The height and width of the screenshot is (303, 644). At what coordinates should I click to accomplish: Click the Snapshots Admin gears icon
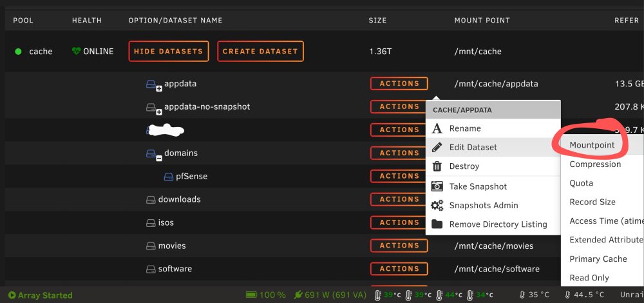pos(437,205)
